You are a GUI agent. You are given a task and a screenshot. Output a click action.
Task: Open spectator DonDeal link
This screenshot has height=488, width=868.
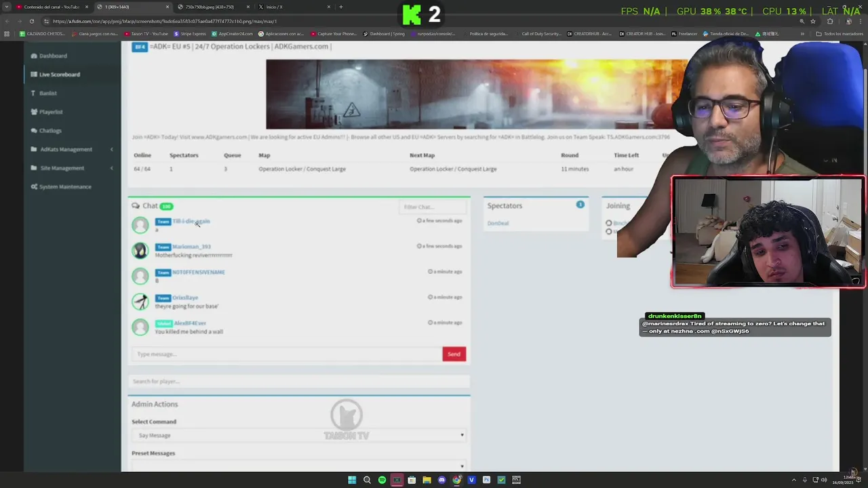pyautogui.click(x=498, y=223)
